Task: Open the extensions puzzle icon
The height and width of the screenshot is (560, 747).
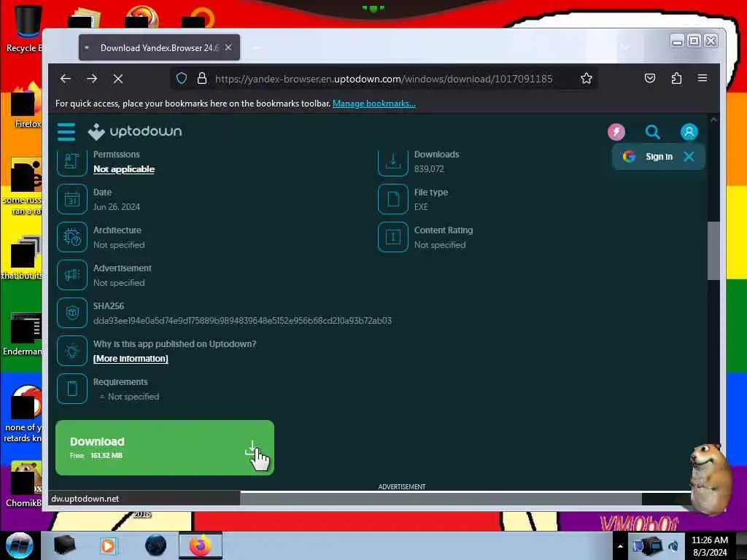Action: tap(676, 78)
